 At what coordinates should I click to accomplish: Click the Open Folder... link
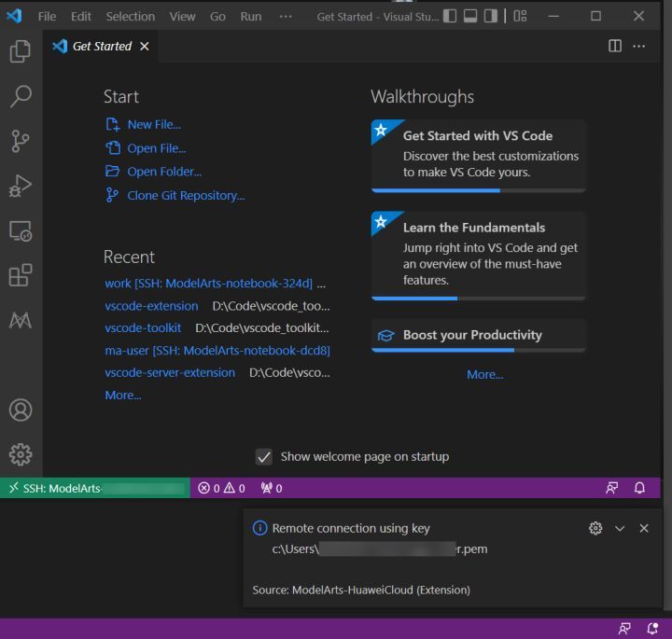[x=164, y=172]
